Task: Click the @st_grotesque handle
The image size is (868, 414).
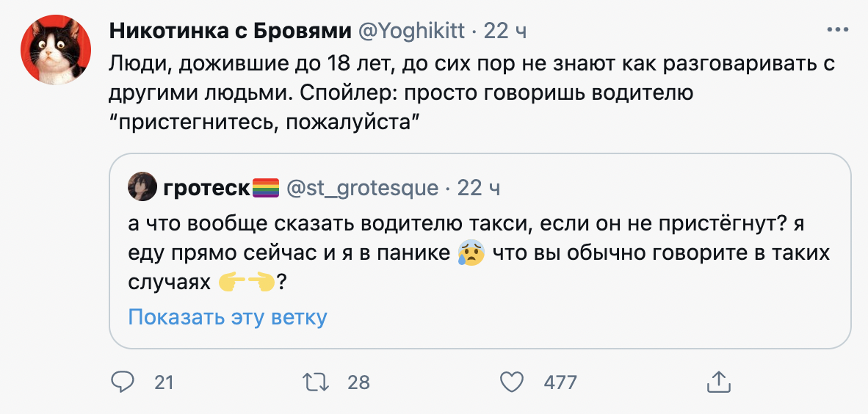Action: [359, 188]
